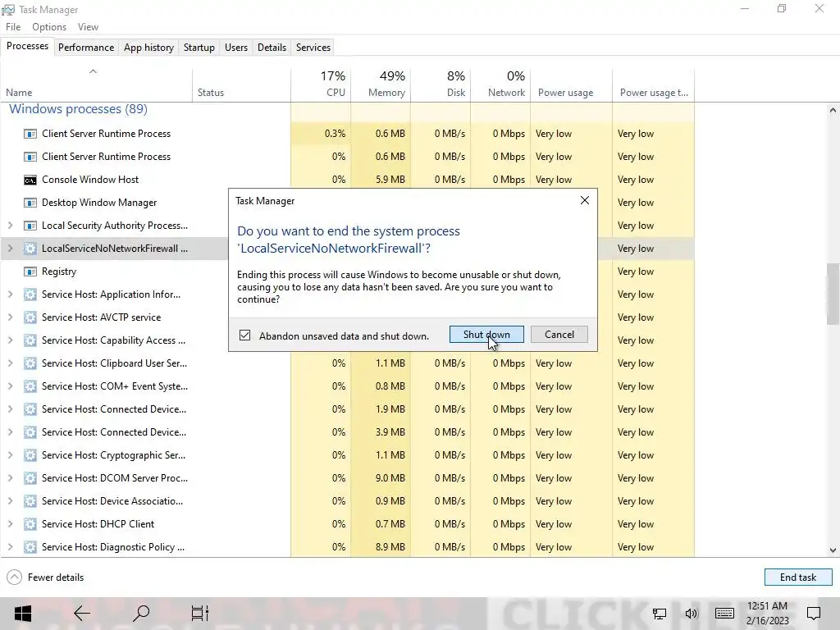This screenshot has height=630, width=840.
Task: Click the volume speaker tray icon
Action: [692, 614]
